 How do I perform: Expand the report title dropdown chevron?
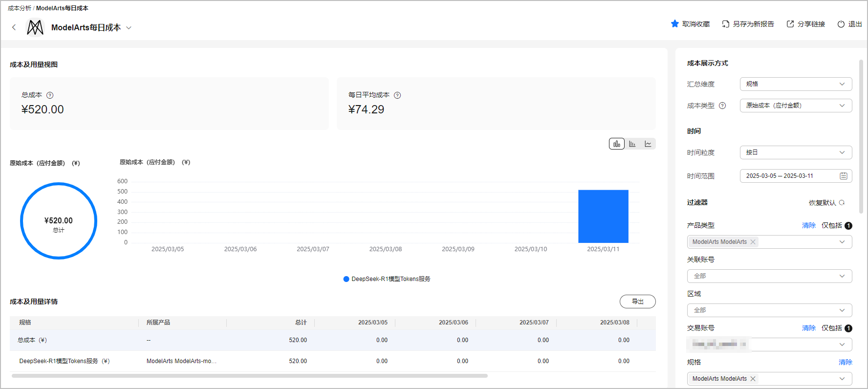(129, 28)
